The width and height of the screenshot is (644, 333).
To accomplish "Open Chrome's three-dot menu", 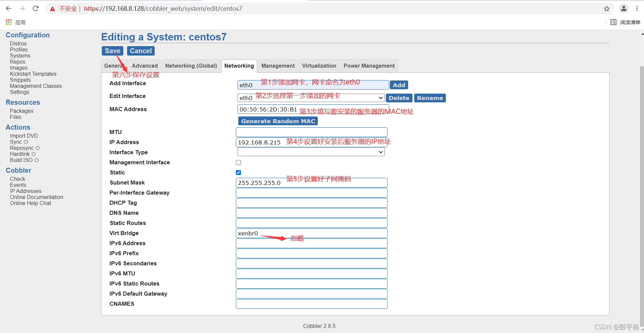I will click(x=637, y=9).
